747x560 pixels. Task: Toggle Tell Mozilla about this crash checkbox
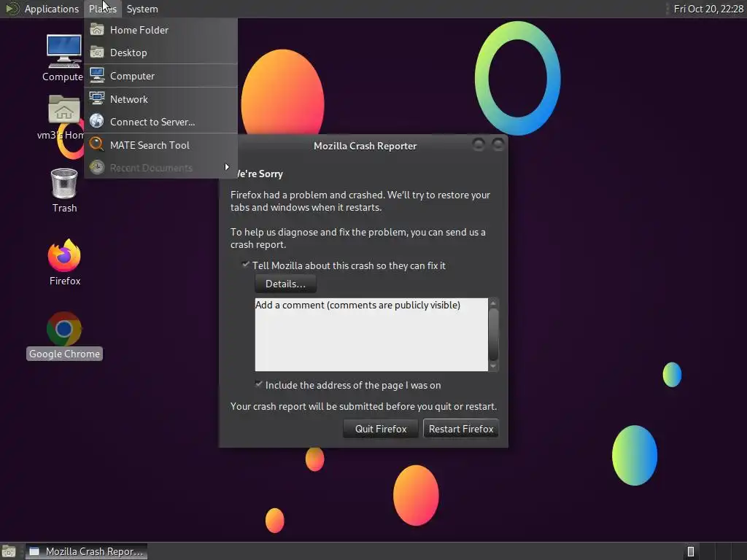[x=245, y=264]
